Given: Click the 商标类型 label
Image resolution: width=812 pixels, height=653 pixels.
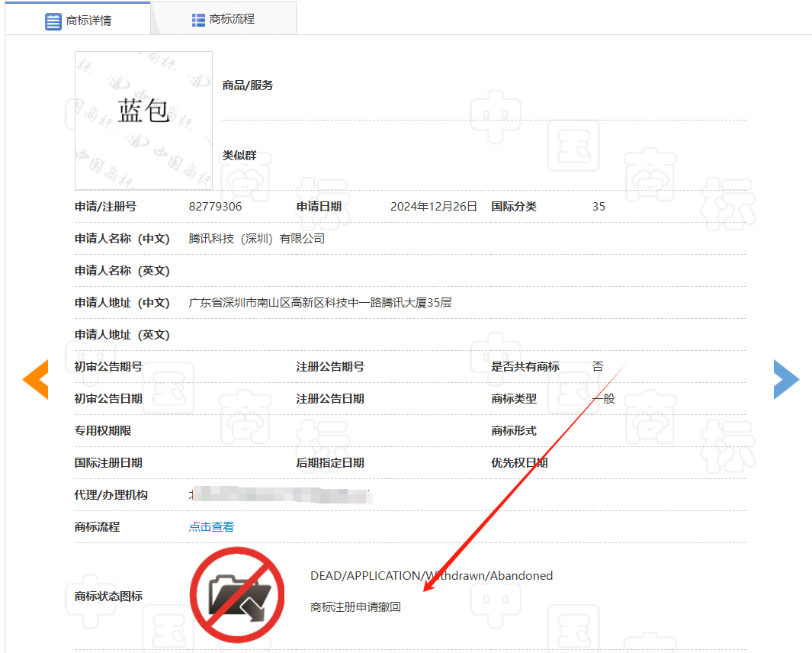Looking at the screenshot, I should [514, 399].
